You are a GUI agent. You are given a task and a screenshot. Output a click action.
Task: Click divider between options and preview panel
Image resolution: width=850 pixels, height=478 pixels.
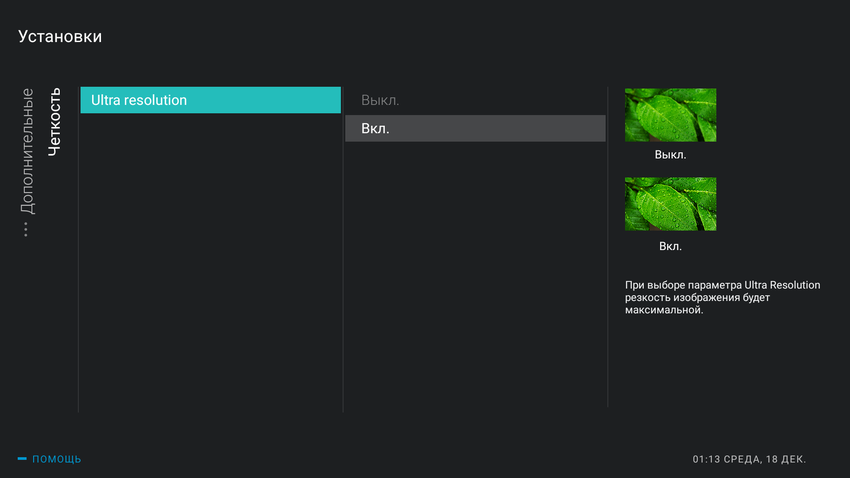[x=608, y=250]
